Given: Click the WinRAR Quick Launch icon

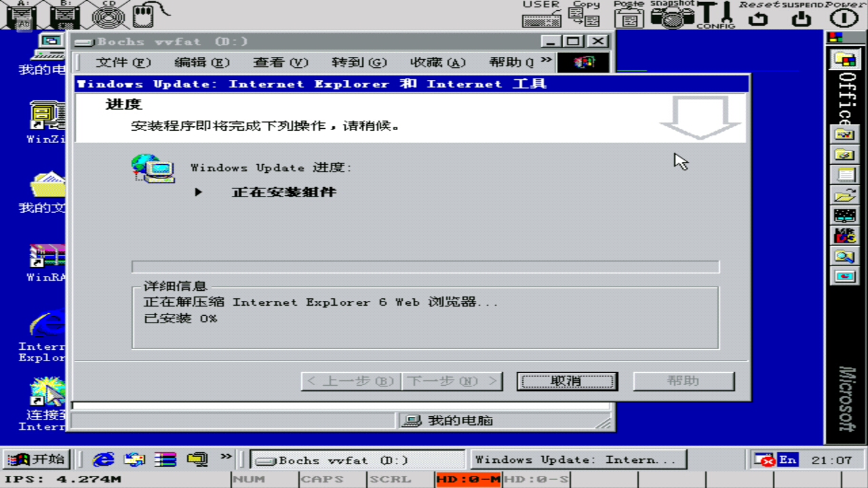Looking at the screenshot, I should (x=165, y=460).
